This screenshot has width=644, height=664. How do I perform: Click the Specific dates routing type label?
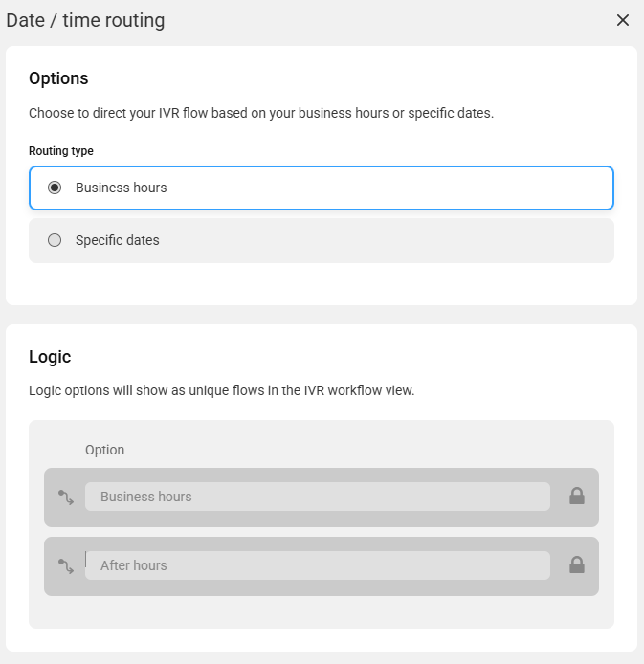tap(118, 240)
